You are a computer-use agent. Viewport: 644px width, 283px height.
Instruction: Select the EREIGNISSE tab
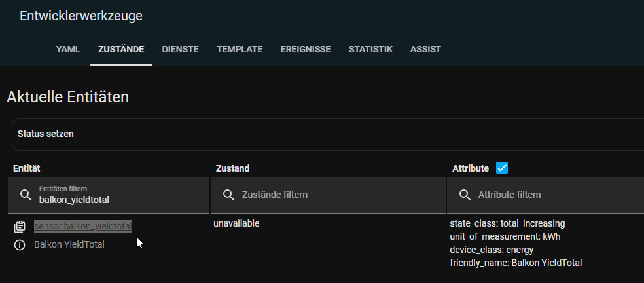click(305, 49)
